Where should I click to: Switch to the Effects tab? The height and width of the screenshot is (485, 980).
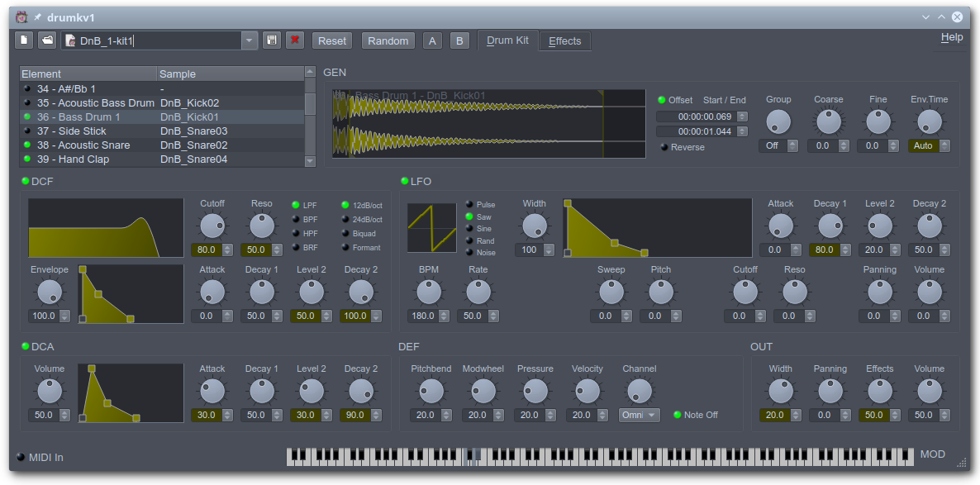[x=565, y=40]
